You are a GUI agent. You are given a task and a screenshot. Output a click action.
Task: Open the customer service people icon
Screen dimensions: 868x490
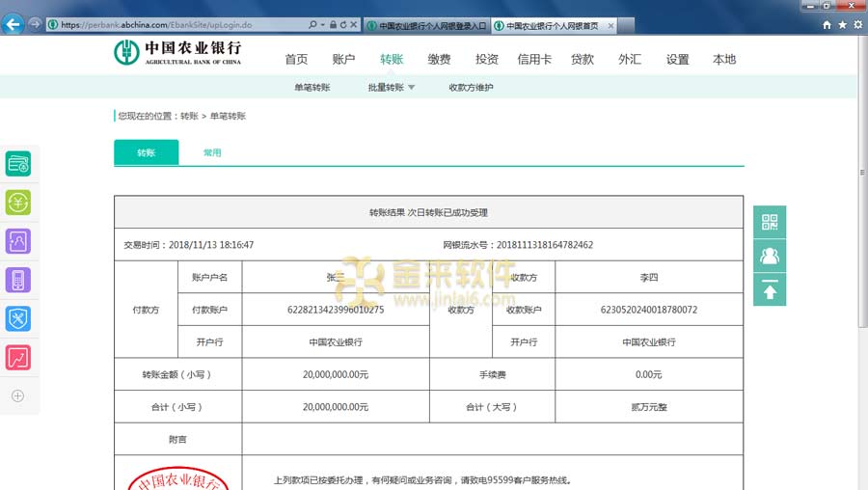[x=770, y=256]
